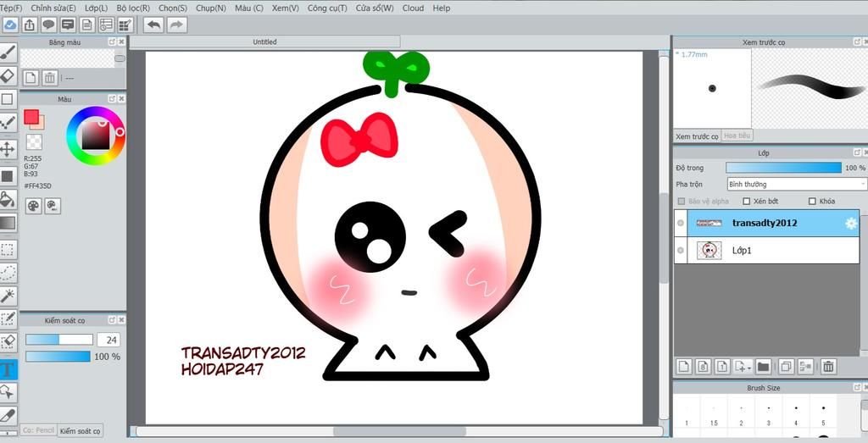Select the Fill rectangle tool
This screenshot has width=868, height=443.
pos(7,176)
